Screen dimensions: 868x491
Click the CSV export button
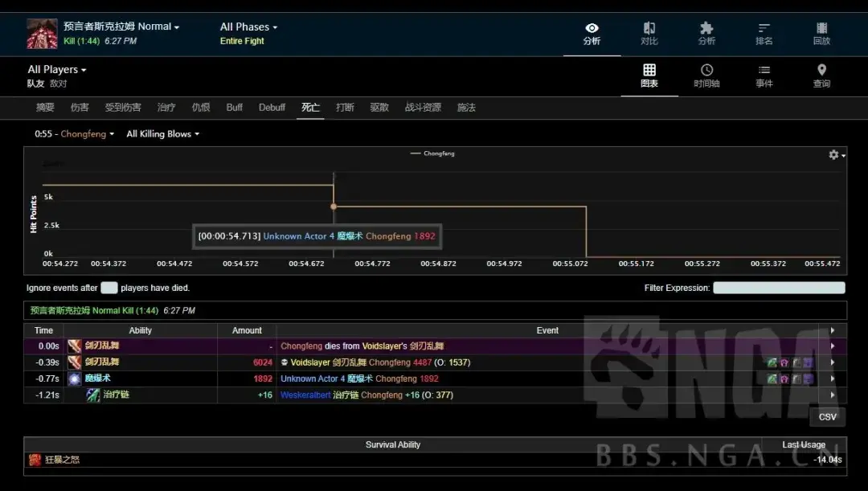click(x=827, y=417)
